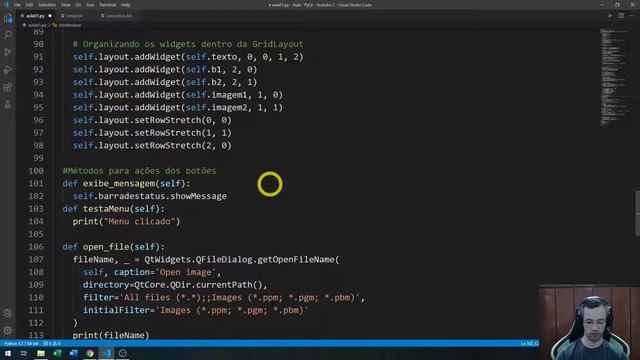The image size is (640, 360).
Task: Open the Go menu
Action: (x=78, y=5)
